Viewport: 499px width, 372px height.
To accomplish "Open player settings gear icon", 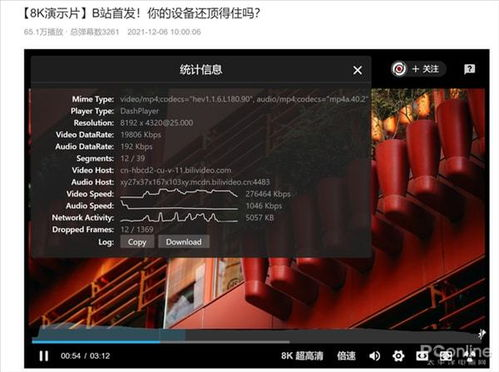I will pos(398,356).
